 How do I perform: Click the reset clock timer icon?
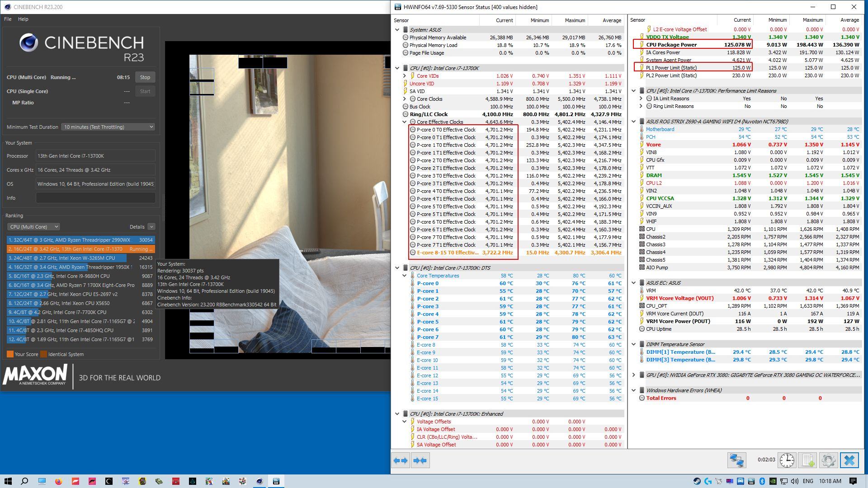point(787,460)
